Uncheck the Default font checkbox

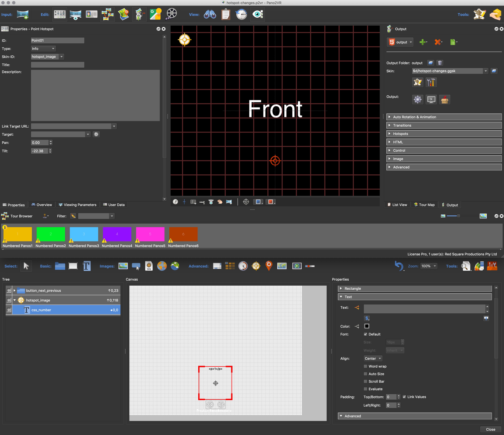[x=365, y=334]
